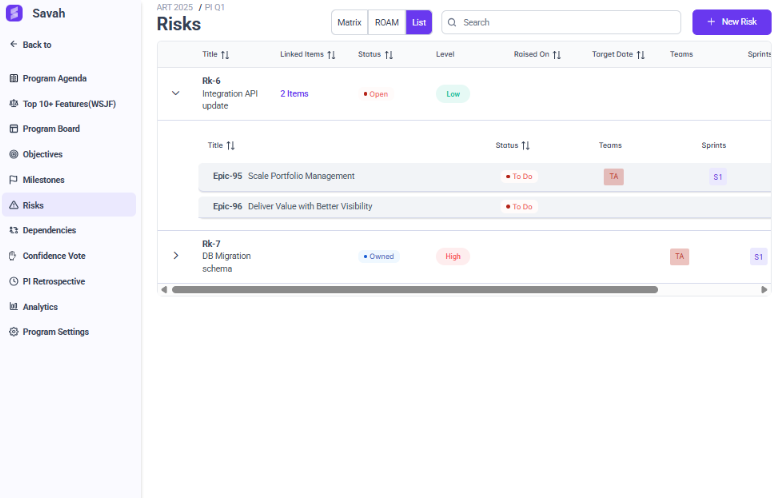
Task: Expand the Rk-7 risk row
Action: [x=176, y=256]
